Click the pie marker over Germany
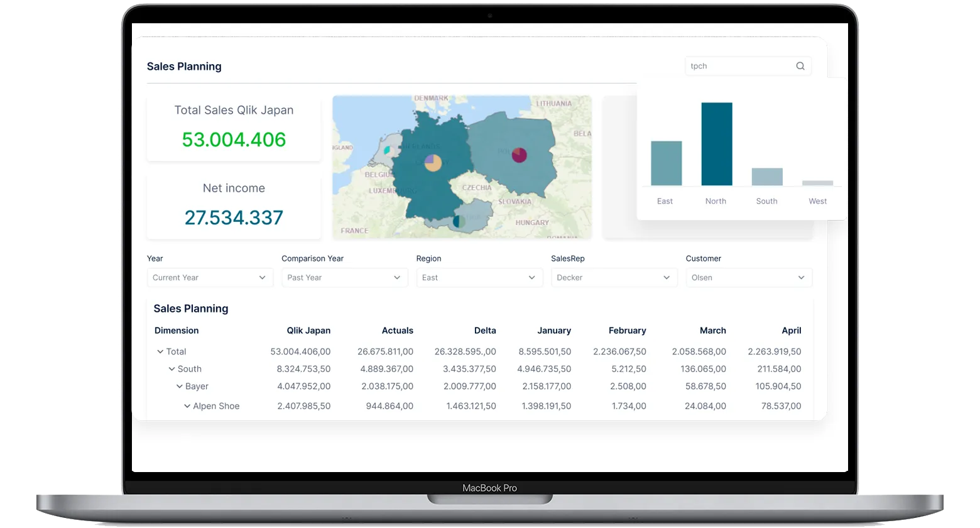 [x=433, y=163]
